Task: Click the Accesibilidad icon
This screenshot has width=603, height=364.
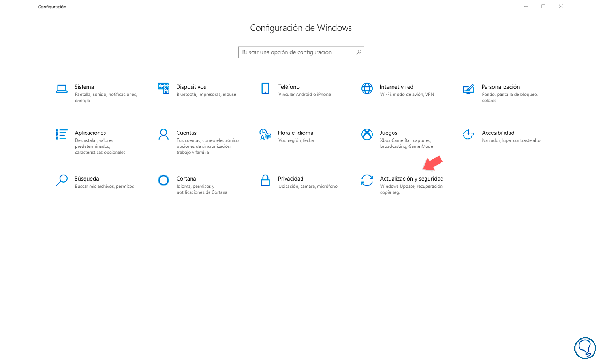Action: click(x=468, y=134)
